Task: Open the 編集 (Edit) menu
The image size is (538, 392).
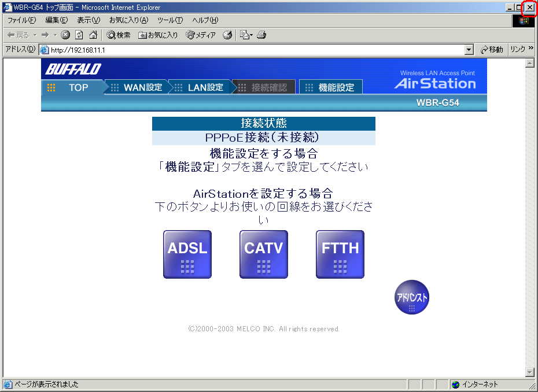Action: pyautogui.click(x=57, y=20)
